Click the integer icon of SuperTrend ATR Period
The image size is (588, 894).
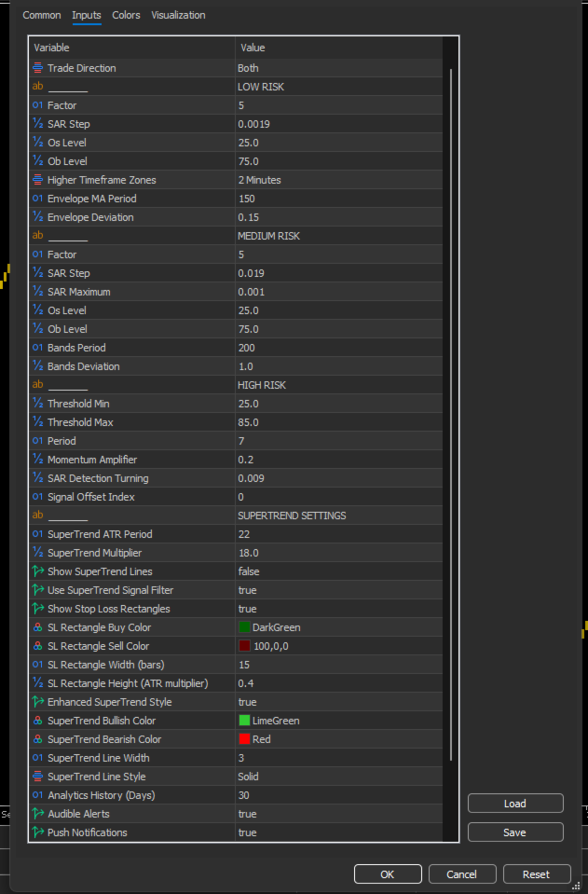coord(37,534)
